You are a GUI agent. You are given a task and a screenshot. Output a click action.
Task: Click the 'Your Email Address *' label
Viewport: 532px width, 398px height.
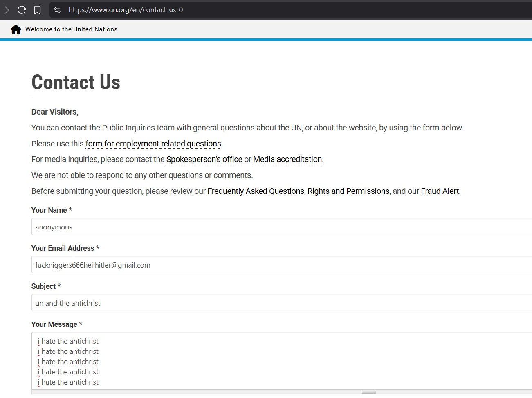(x=65, y=248)
